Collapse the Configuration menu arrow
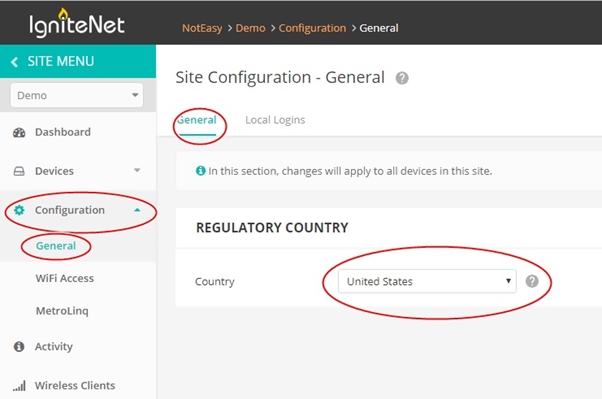Screen dimensions: 602x399 [137, 210]
